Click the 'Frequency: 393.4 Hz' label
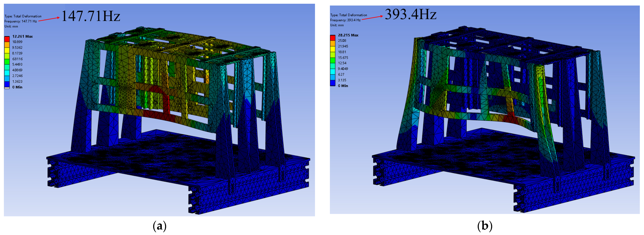The height and width of the screenshot is (235, 644). point(345,20)
